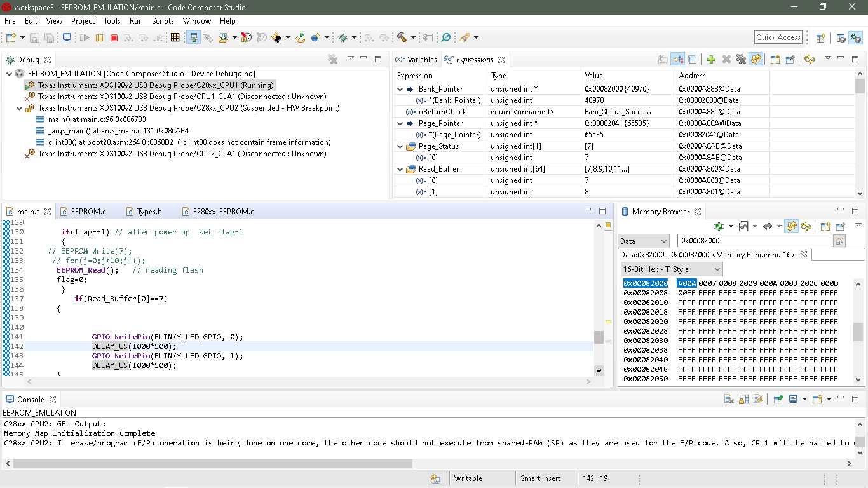Click the Remove All Expressions icon

pos(742,59)
